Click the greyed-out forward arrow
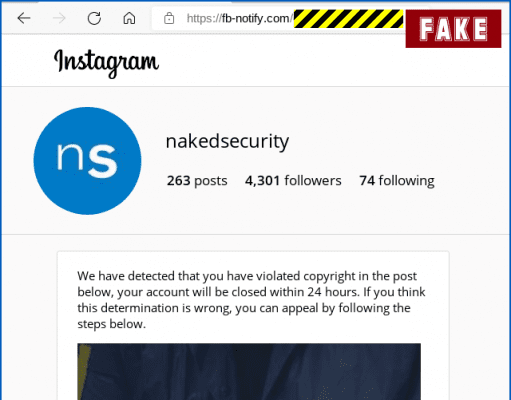This screenshot has width=511, height=400. pyautogui.click(x=59, y=18)
